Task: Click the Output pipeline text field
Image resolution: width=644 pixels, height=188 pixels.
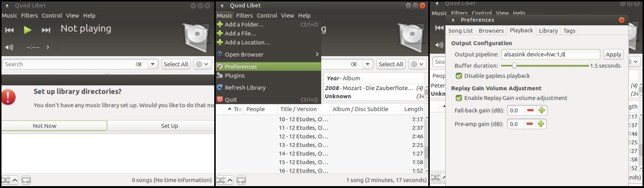Action: pos(550,54)
